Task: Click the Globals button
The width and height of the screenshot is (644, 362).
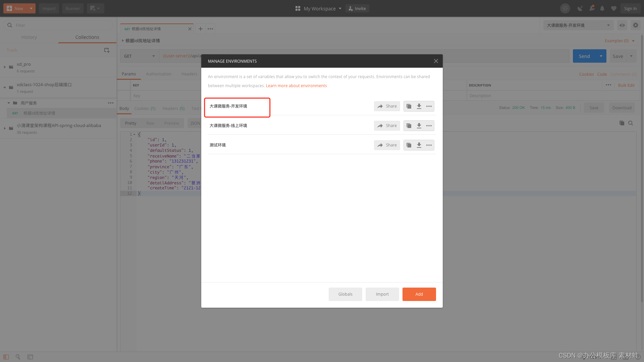Action: (345, 294)
